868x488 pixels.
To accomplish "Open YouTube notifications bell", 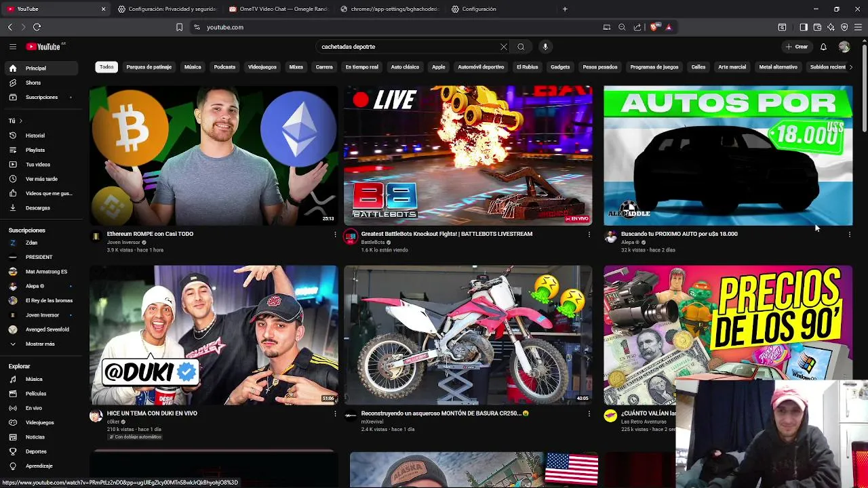I will (x=823, y=47).
